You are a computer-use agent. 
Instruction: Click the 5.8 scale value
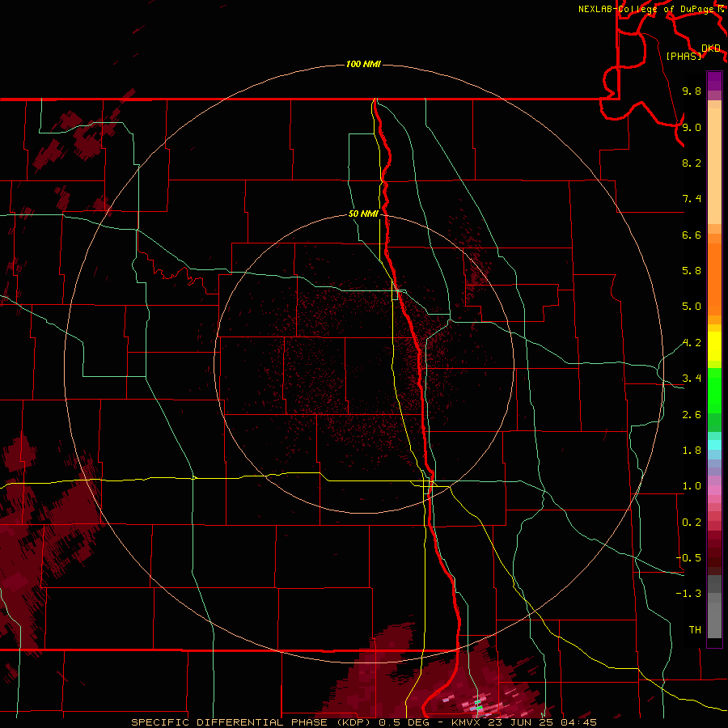pos(692,271)
